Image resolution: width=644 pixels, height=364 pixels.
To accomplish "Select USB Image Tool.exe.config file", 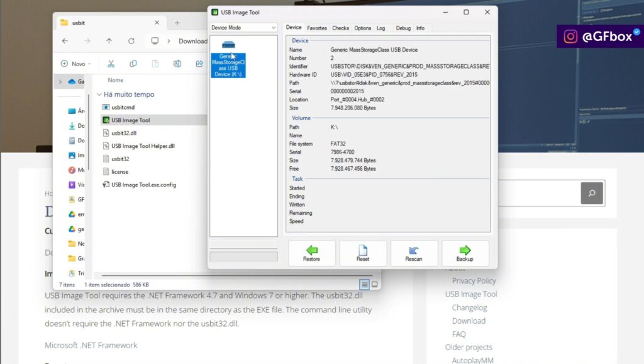I will click(144, 185).
